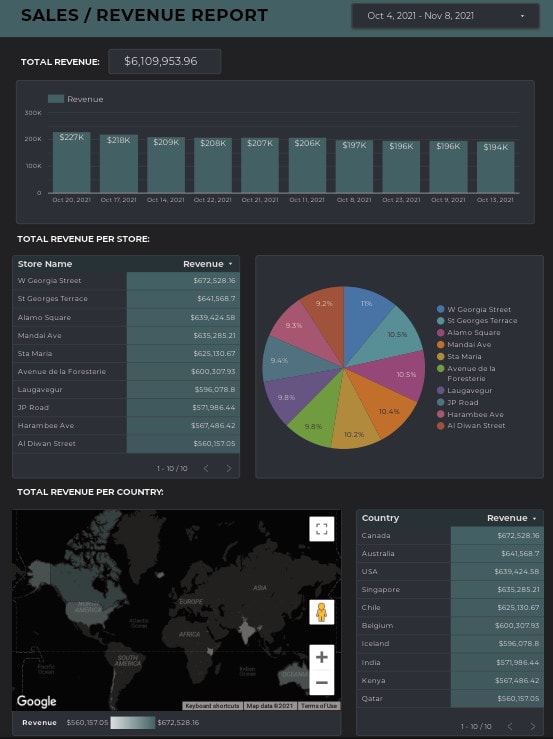Select Mandai Ave legend dot
Image resolution: width=553 pixels, height=739 pixels.
[x=440, y=345]
